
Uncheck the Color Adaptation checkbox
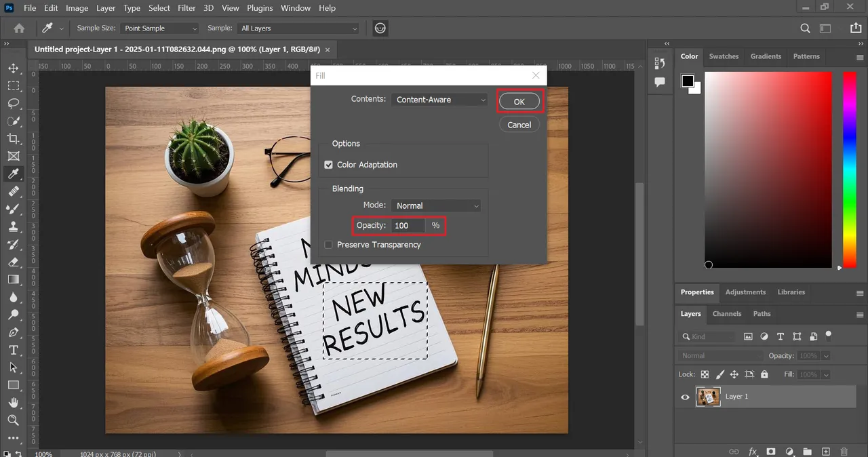coord(329,165)
